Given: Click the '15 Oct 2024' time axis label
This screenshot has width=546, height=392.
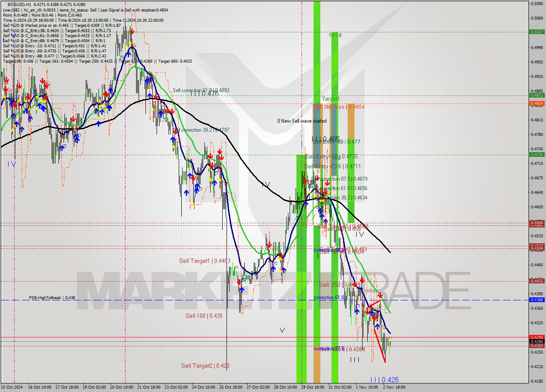Looking at the screenshot, I should coord(11,387).
